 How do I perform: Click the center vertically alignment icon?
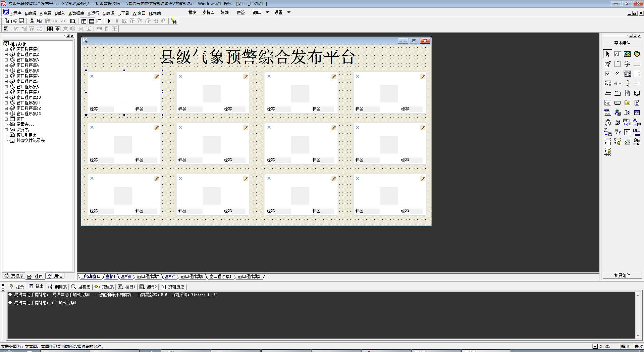[x=58, y=29]
